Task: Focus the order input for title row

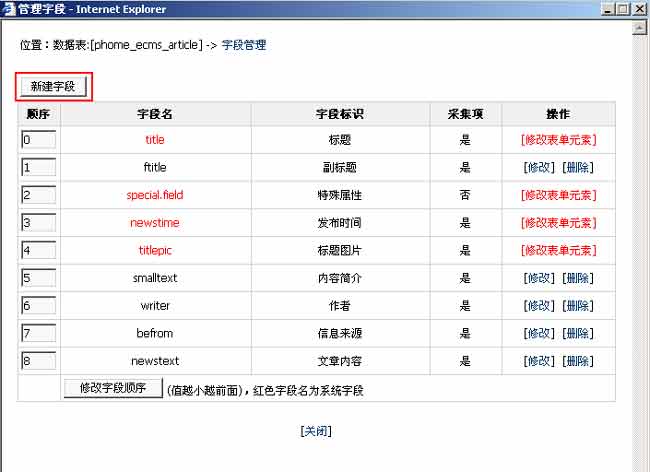Action: (38, 140)
